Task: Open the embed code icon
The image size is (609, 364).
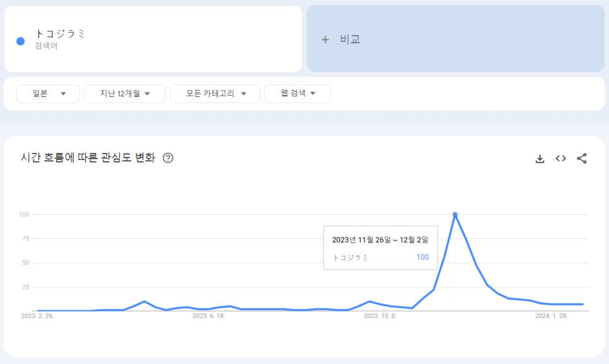Action: click(x=560, y=159)
